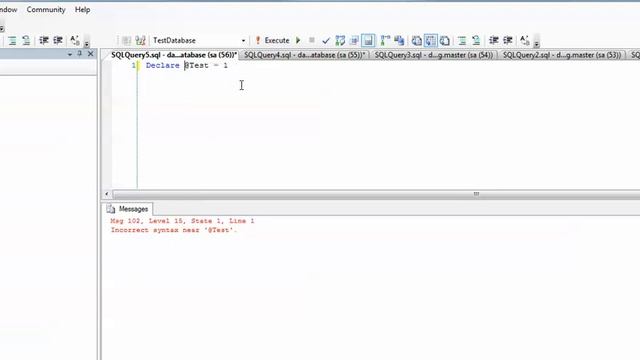The height and width of the screenshot is (360, 640).
Task: Switch output to Results to Grid
Action: click(431, 40)
